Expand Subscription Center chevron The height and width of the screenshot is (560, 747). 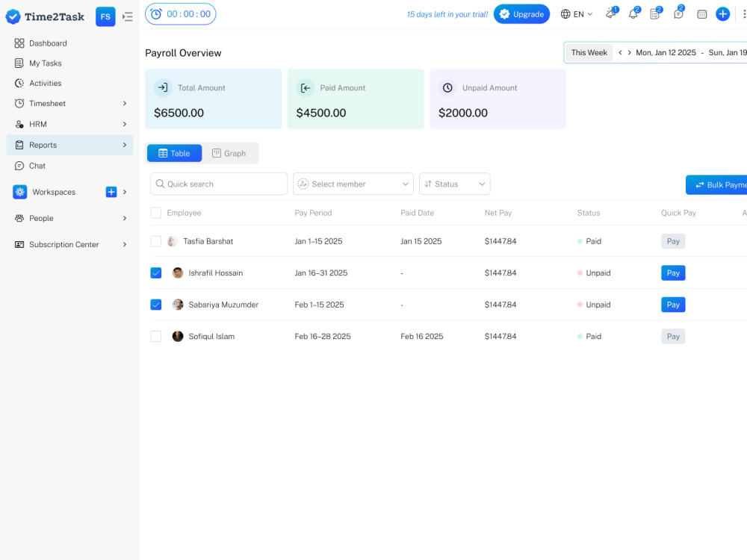125,244
